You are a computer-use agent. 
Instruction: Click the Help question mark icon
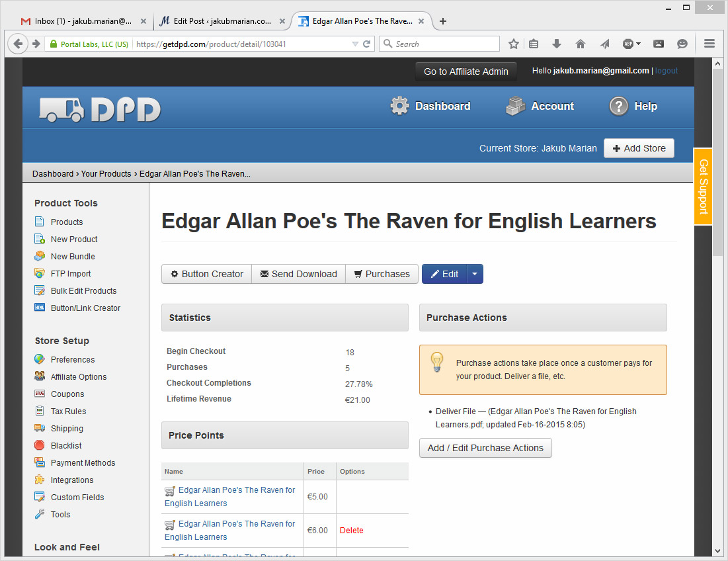coord(618,106)
